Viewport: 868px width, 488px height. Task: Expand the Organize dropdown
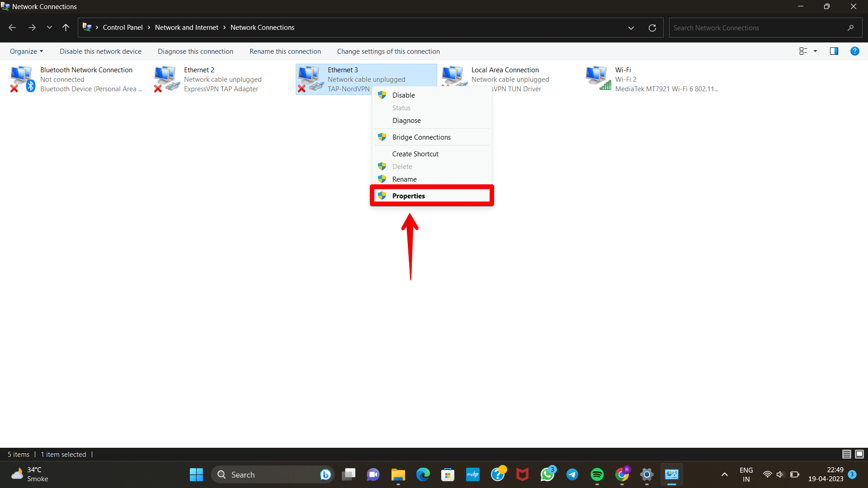[x=26, y=51]
